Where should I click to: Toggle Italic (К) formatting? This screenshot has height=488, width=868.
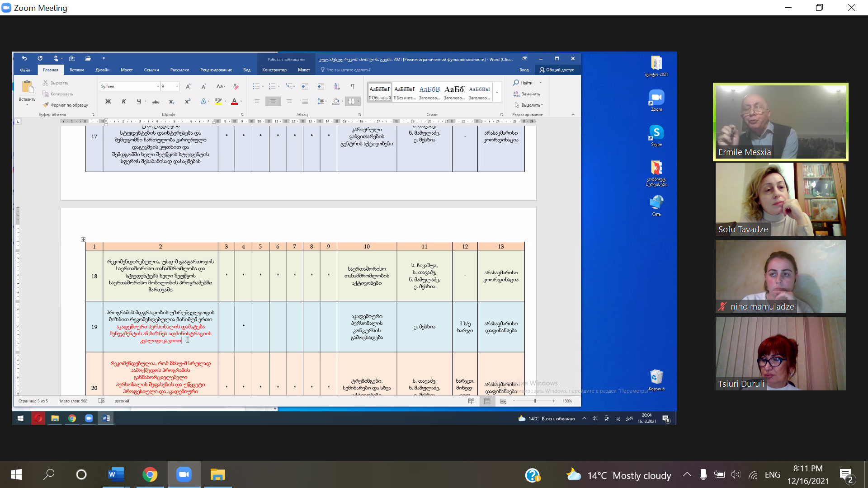123,102
